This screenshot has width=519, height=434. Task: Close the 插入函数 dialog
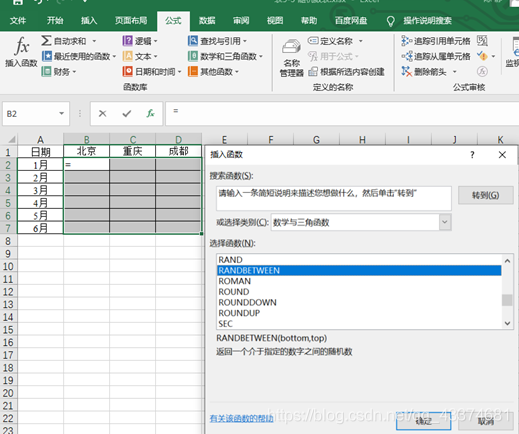pyautogui.click(x=502, y=155)
